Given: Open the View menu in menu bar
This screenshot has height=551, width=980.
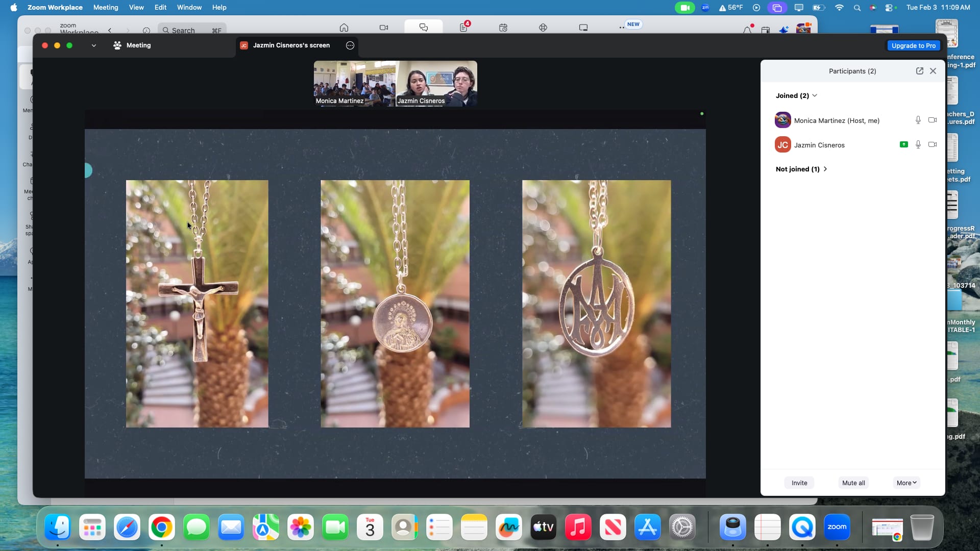Looking at the screenshot, I should click(136, 7).
